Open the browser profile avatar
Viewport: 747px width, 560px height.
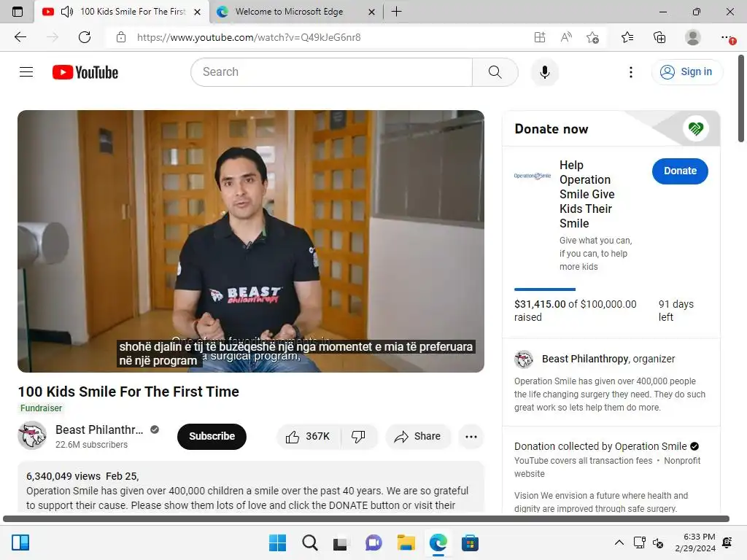click(x=692, y=37)
